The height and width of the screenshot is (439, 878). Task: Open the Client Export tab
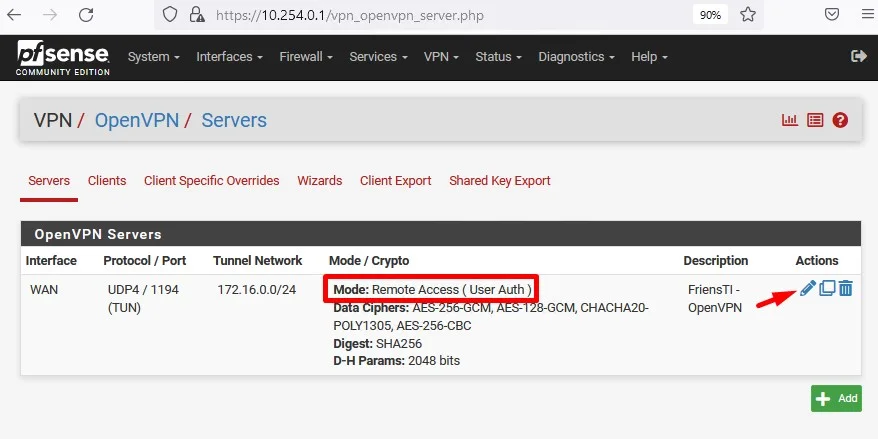click(x=395, y=181)
